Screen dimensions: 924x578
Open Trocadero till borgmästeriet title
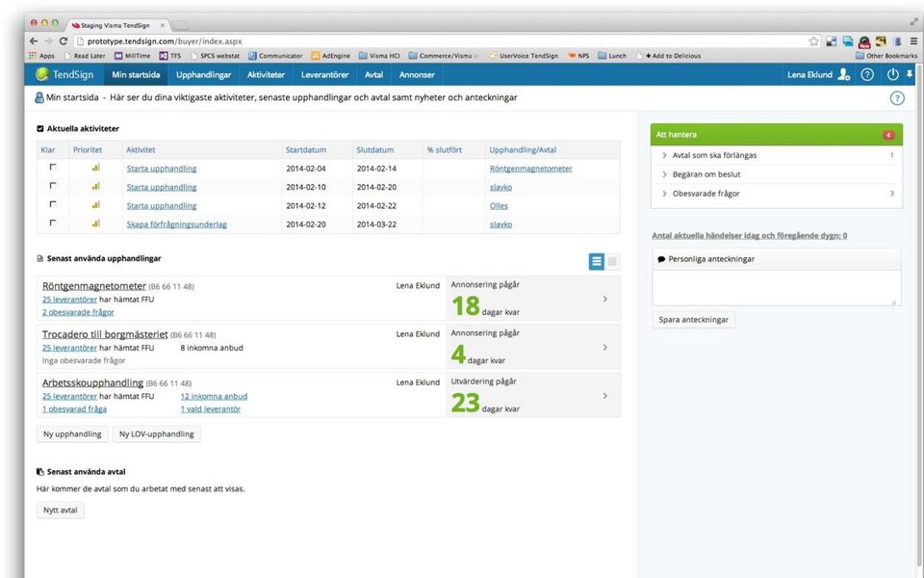pos(105,334)
